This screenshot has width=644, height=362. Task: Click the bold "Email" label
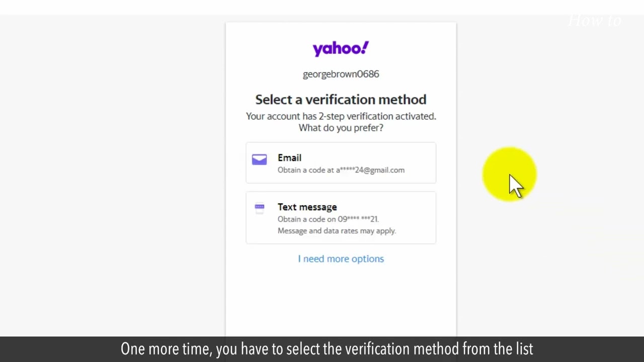pyautogui.click(x=289, y=158)
